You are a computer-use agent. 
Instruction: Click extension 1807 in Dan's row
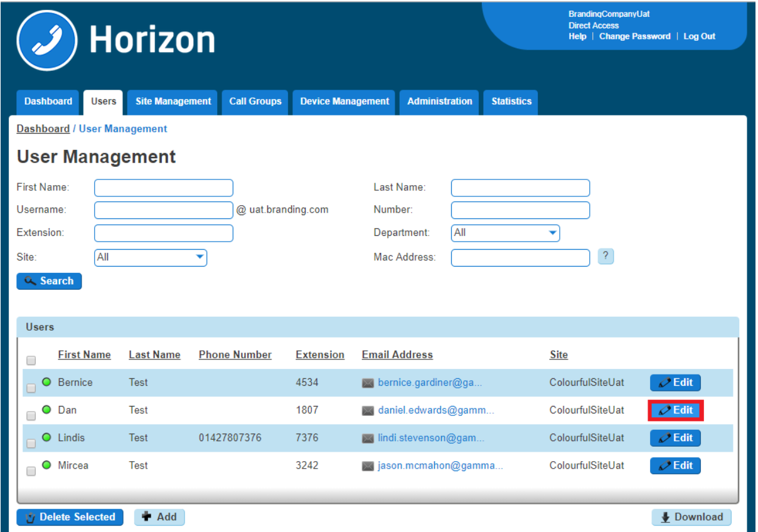coord(307,410)
